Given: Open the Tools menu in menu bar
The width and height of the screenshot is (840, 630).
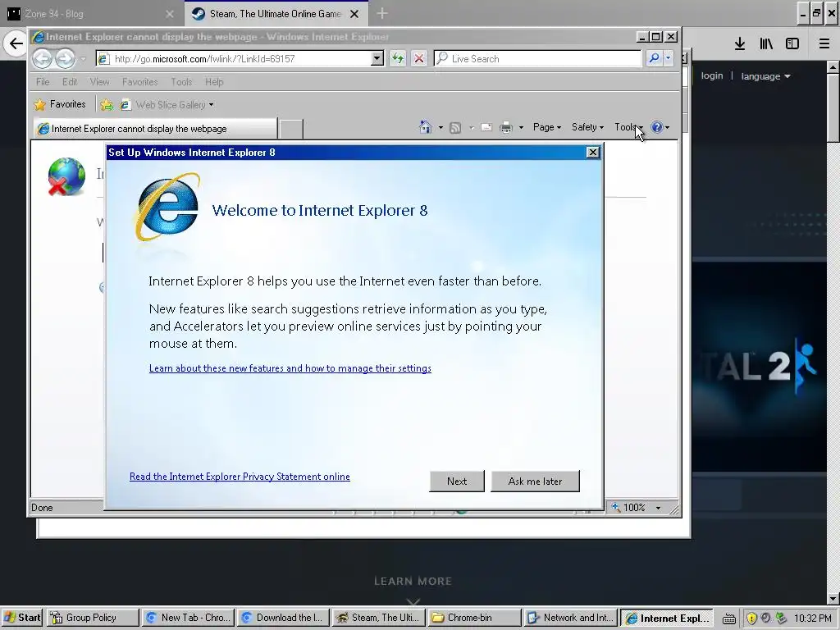Looking at the screenshot, I should pyautogui.click(x=181, y=82).
